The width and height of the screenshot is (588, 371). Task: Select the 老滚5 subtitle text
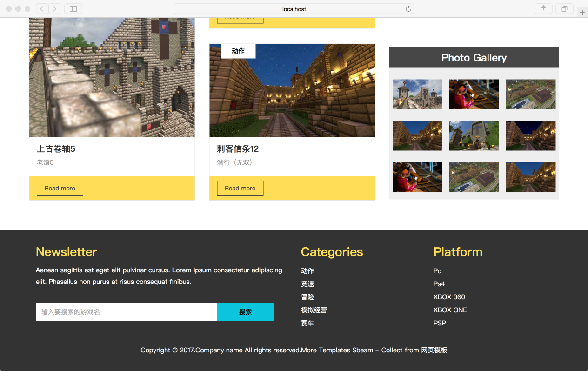45,162
